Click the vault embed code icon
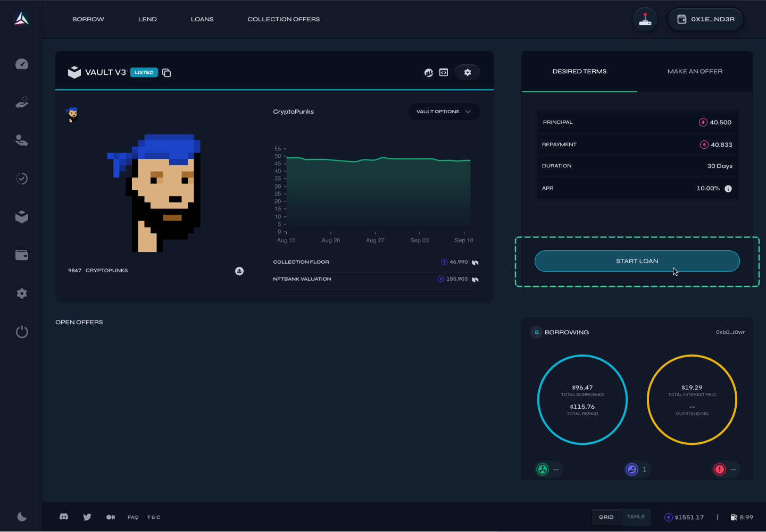The height and width of the screenshot is (532, 766). (x=444, y=73)
